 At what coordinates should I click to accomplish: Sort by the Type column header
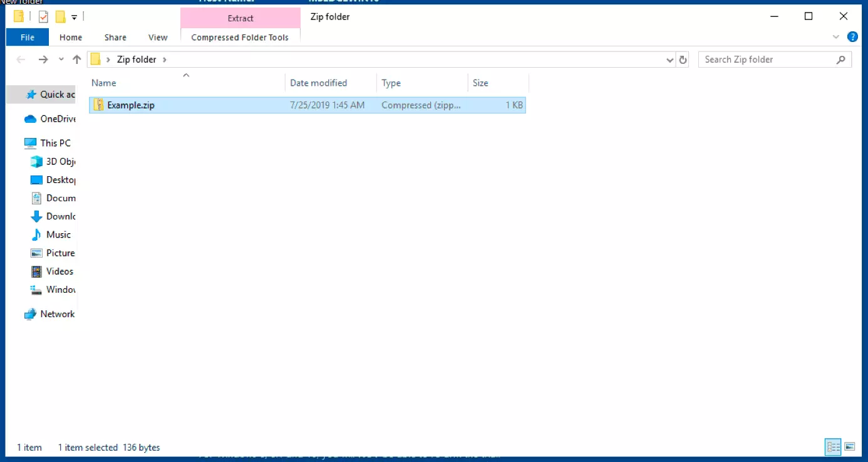click(422, 83)
